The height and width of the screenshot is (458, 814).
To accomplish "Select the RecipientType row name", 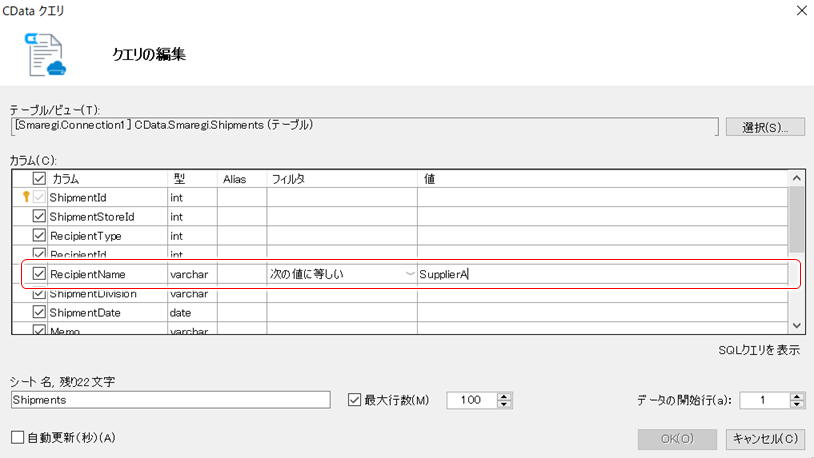I will (86, 236).
